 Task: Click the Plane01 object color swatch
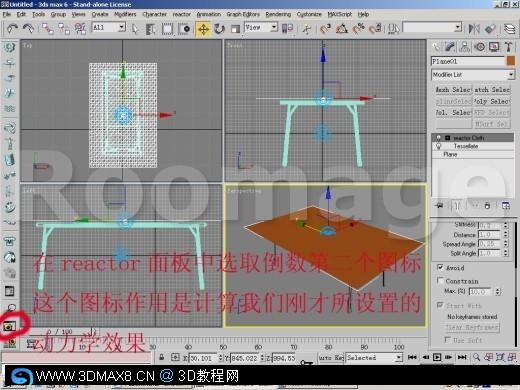[511, 61]
